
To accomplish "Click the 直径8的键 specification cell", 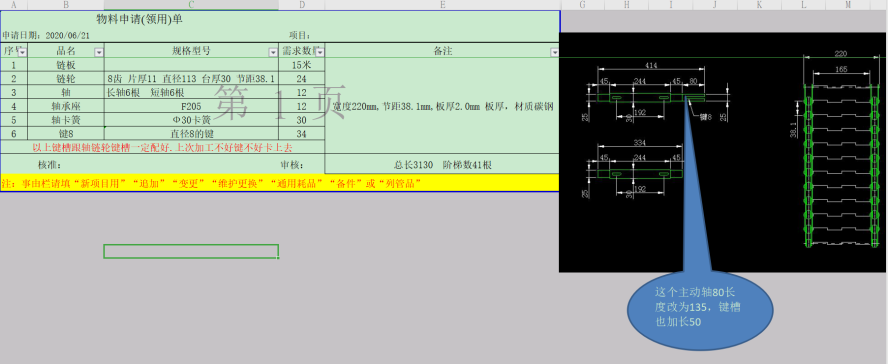I will (191, 134).
